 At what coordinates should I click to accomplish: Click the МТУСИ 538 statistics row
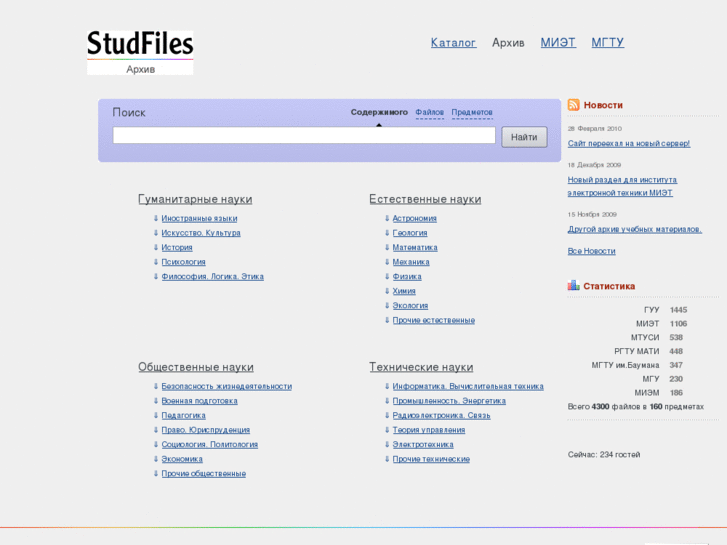coord(657,337)
